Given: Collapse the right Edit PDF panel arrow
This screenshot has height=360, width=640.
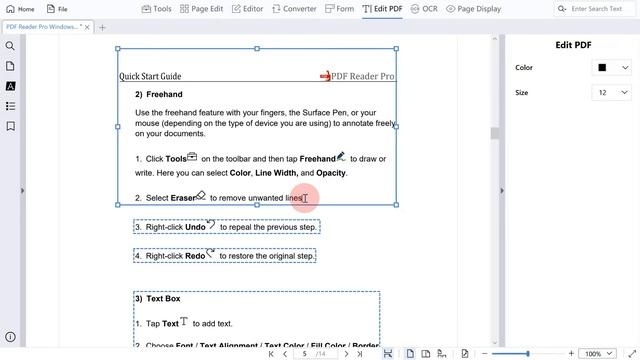Looking at the screenshot, I should point(502,191).
